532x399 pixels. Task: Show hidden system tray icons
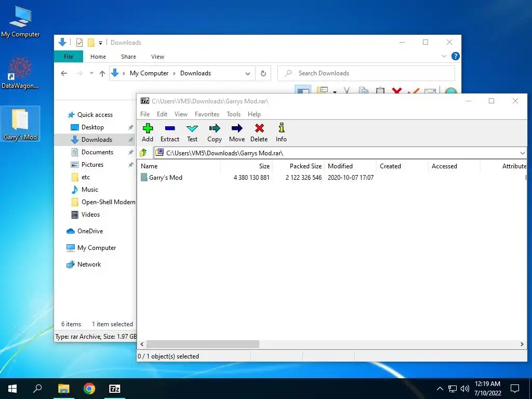(440, 389)
